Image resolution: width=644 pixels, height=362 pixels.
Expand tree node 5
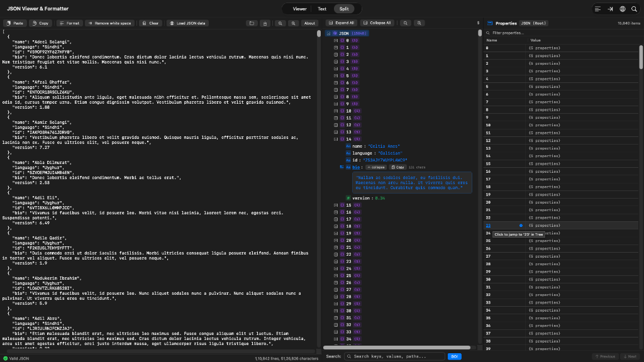(x=336, y=75)
